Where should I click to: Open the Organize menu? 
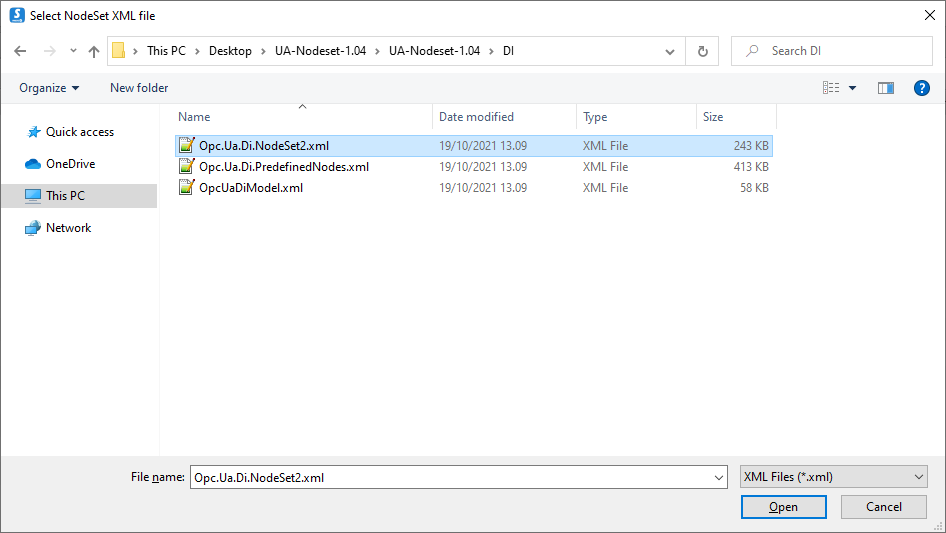click(49, 88)
